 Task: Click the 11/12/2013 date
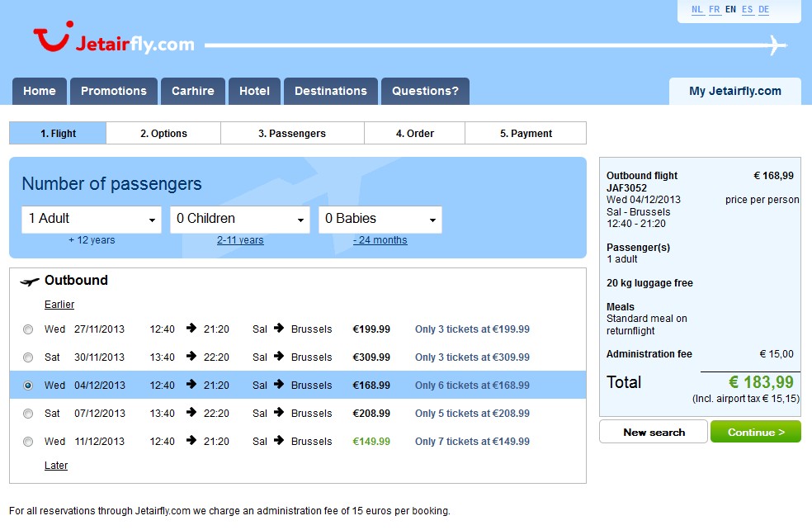[x=99, y=441]
